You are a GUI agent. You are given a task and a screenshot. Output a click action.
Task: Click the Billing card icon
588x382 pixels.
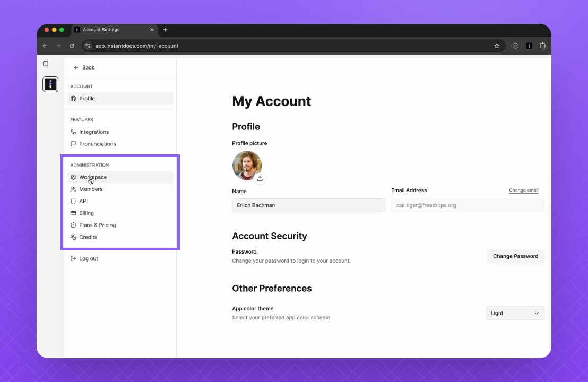(73, 213)
